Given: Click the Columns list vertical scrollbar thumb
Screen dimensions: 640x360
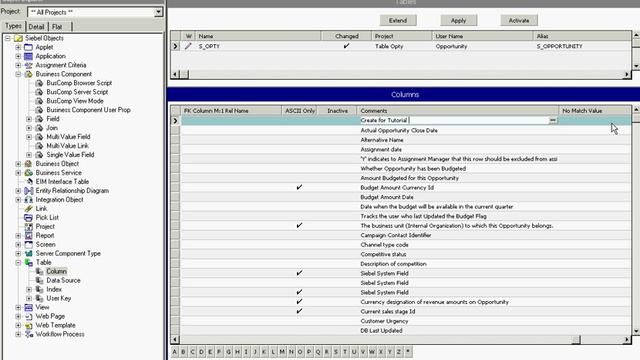Looking at the screenshot, I should pos(636,118).
